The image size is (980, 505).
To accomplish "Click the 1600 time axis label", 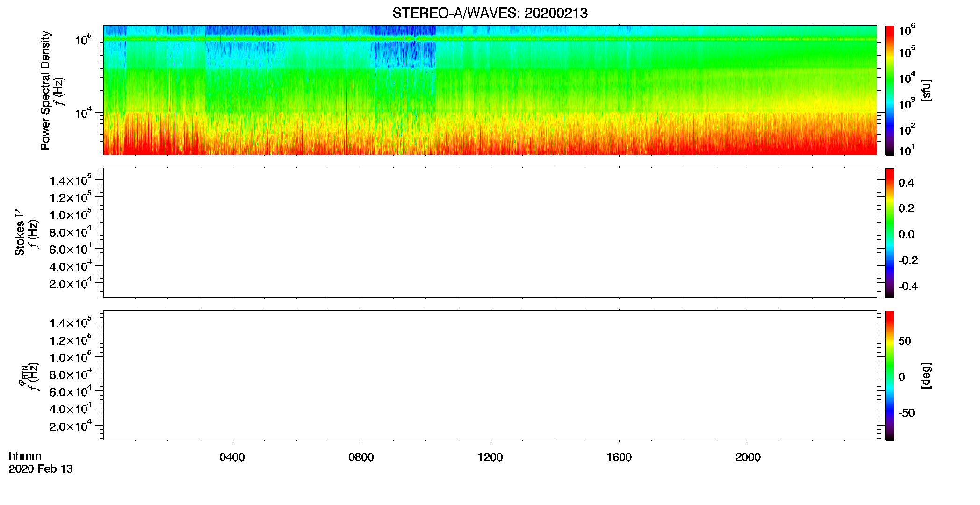I will click(x=619, y=457).
